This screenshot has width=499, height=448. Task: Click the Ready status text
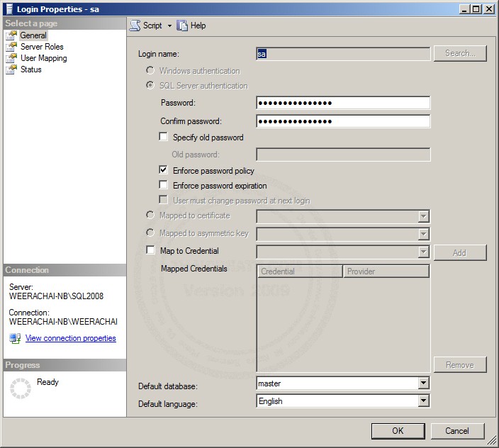click(47, 382)
